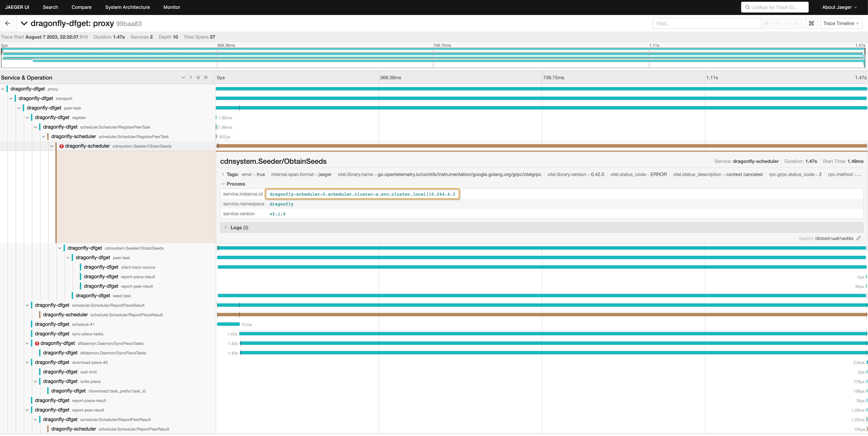Open keyboard shortcuts command icon
Image resolution: width=868 pixels, height=436 pixels.
click(x=811, y=23)
